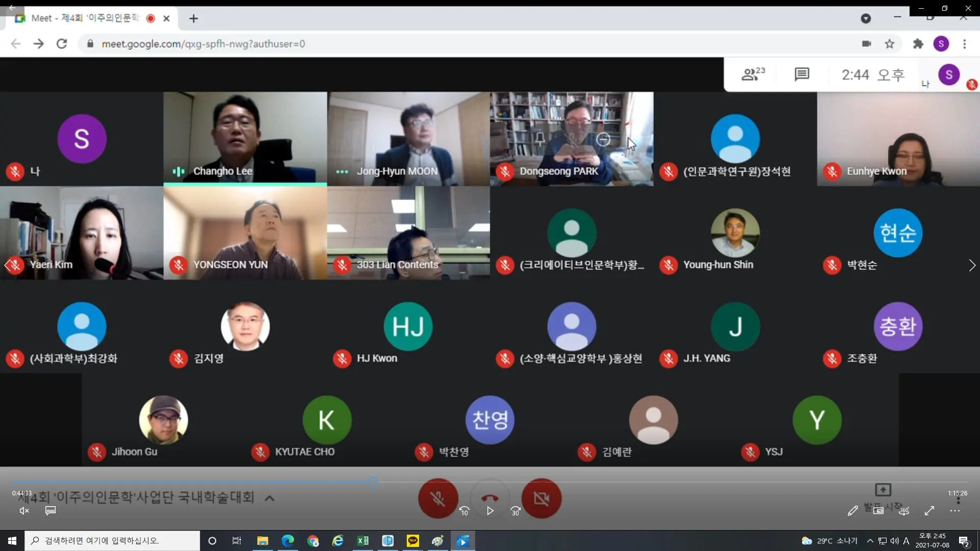
Task: Open the participants list showing 23 people
Action: pos(752,74)
